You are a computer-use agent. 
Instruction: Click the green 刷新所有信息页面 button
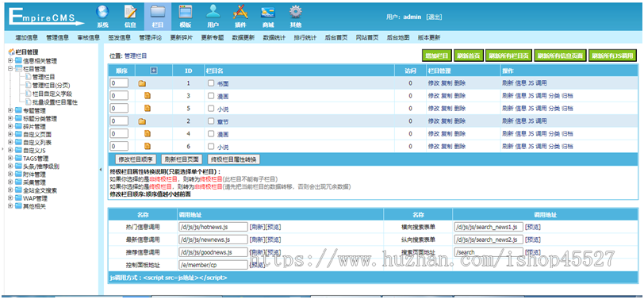[560, 56]
